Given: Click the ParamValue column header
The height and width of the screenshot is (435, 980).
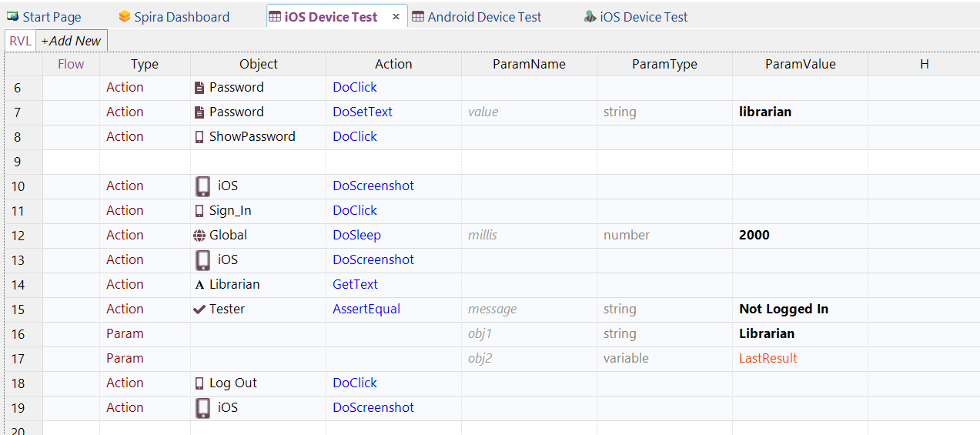Looking at the screenshot, I should (801, 64).
